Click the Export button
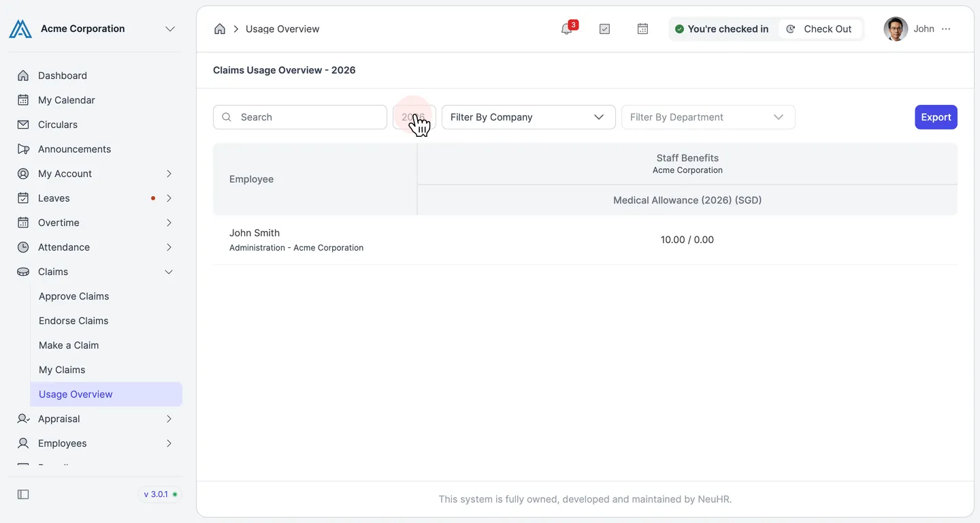The image size is (980, 523). click(936, 117)
